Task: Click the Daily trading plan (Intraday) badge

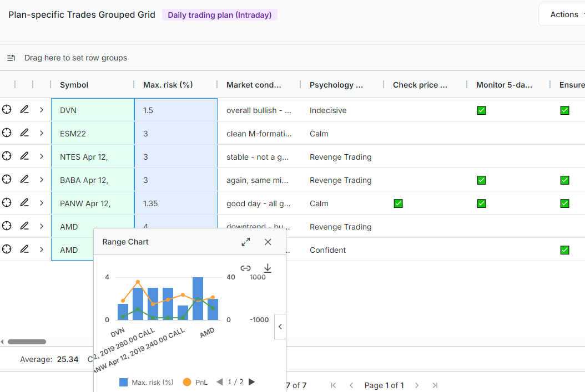Action: (220, 15)
